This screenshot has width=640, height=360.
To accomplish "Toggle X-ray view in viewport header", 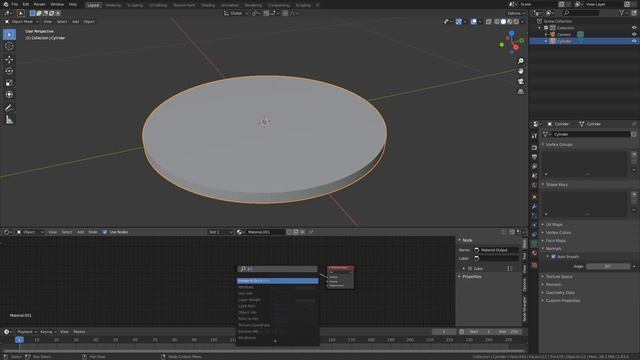I will click(489, 22).
